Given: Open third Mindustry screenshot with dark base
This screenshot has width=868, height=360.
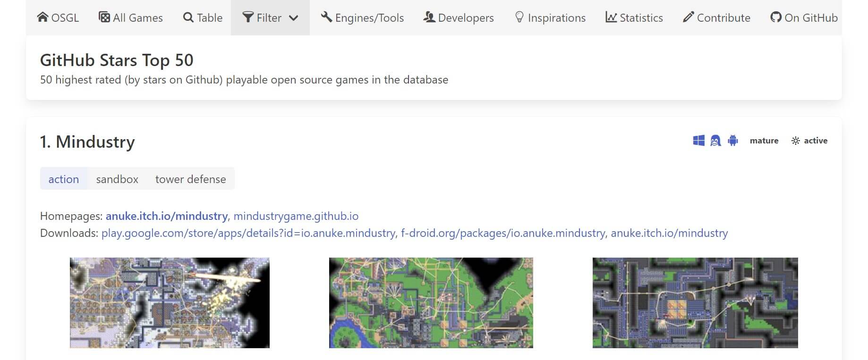Looking at the screenshot, I should (x=695, y=303).
